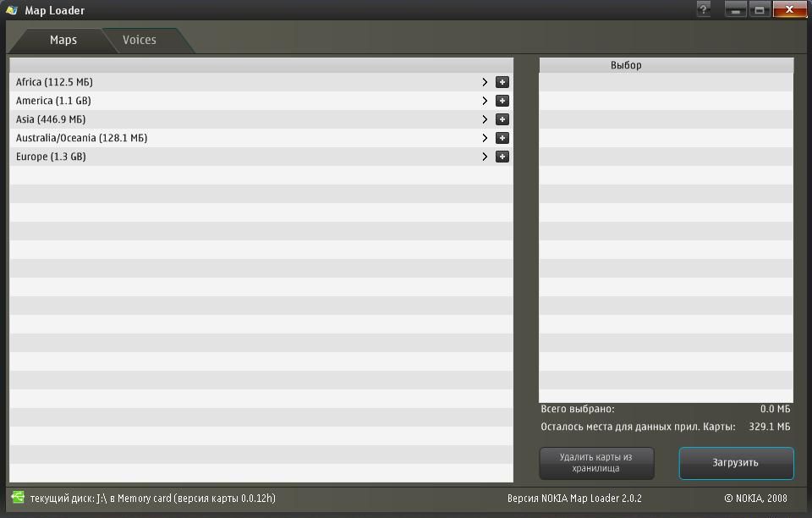Click the 0.0 МБ total selected value
Screen dimensions: 812x518
coord(776,409)
